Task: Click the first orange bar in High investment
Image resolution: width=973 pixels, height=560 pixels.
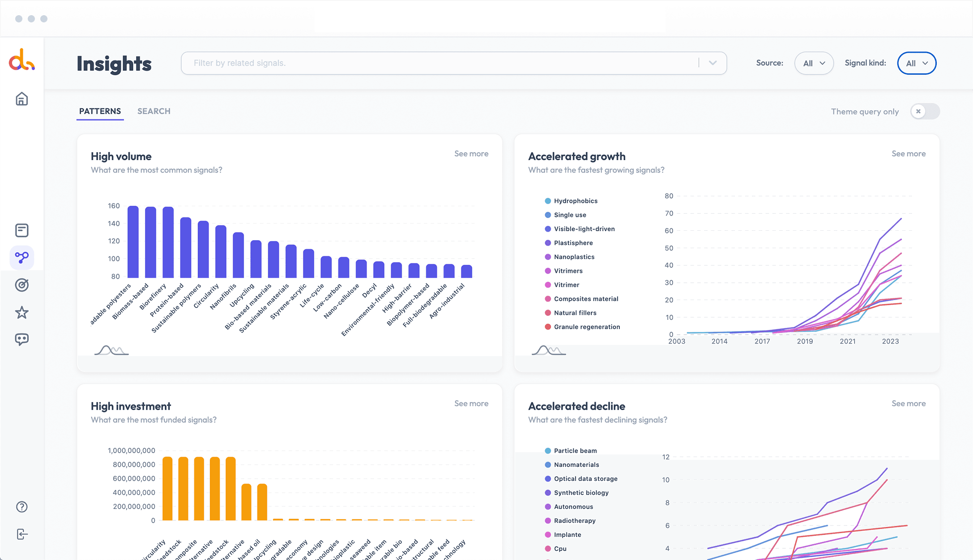Action: pos(167,488)
